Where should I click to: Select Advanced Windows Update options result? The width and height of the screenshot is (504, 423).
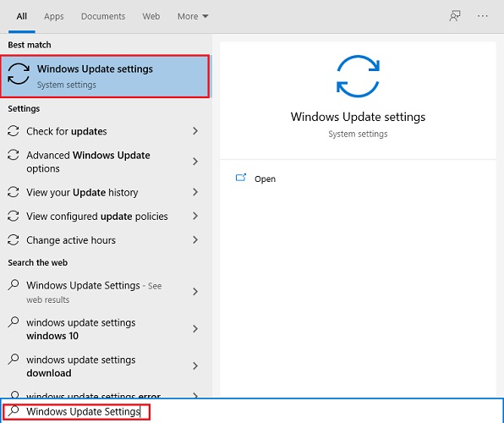(105, 162)
